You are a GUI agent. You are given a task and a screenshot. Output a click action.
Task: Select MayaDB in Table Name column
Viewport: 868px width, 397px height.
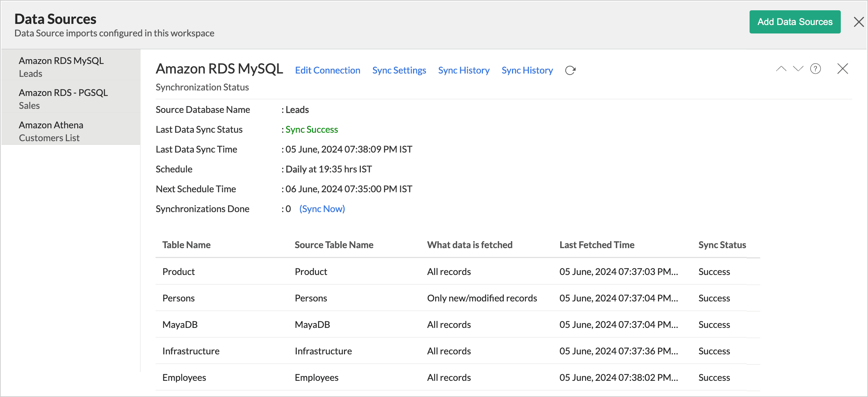pos(180,325)
